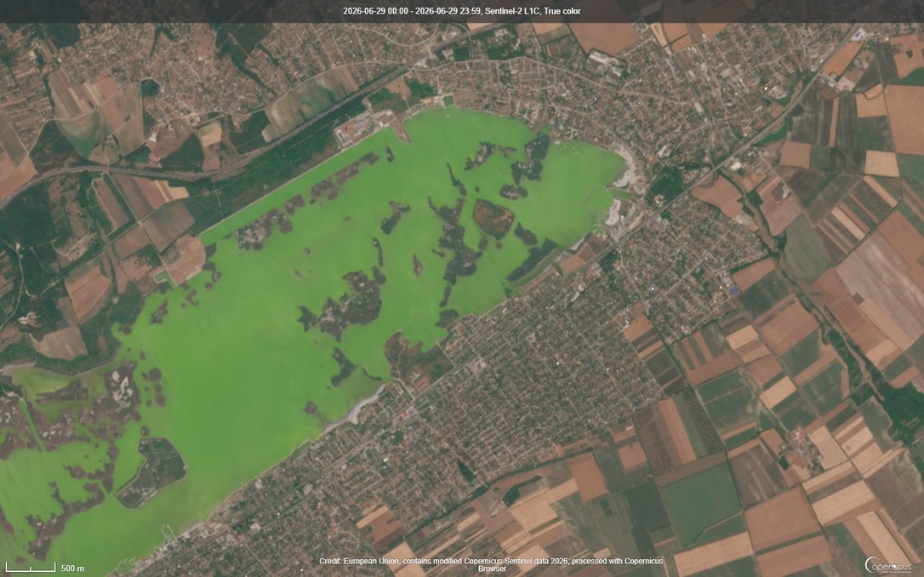
Task: Click the Copernicus logo in the corner
Action: (888, 564)
